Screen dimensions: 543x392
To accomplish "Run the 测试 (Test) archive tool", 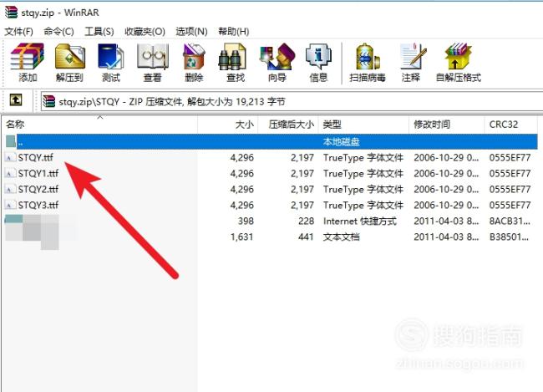I will click(111, 63).
